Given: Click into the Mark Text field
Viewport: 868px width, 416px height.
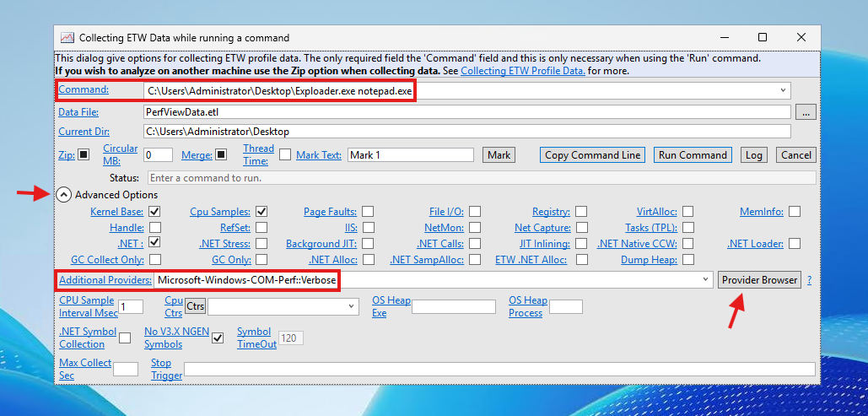Looking at the screenshot, I should click(x=410, y=155).
